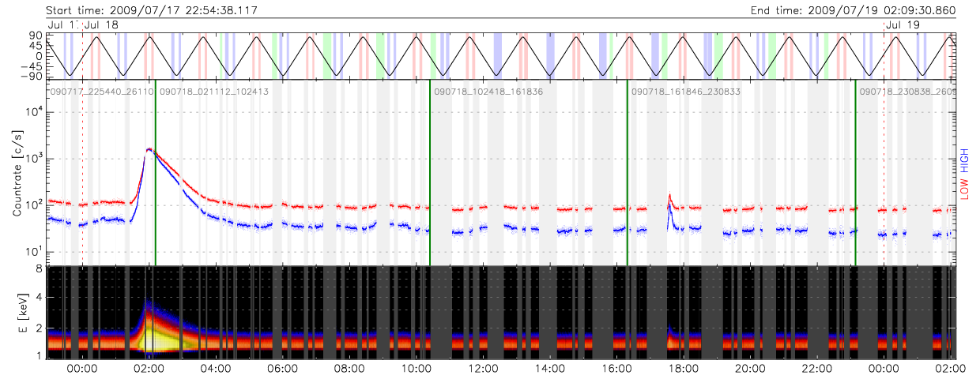Click the 090717_225440 interval label
The height and width of the screenshot is (379, 980).
[101, 92]
